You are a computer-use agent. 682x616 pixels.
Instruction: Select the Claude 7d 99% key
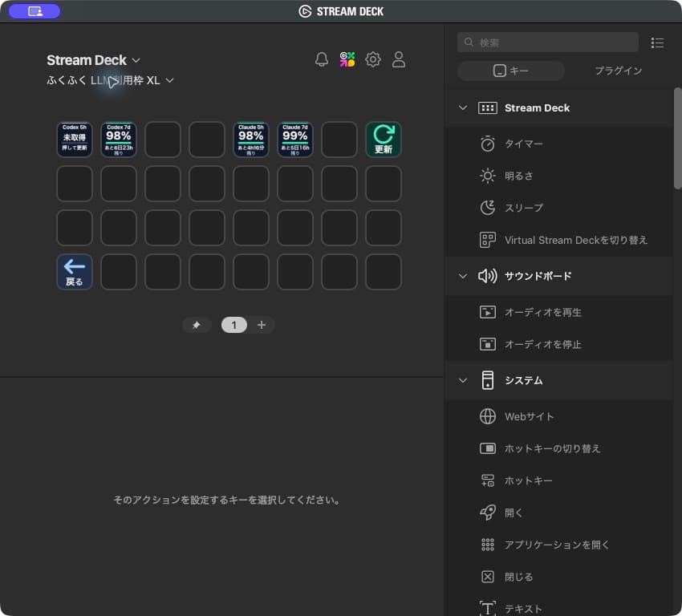295,140
